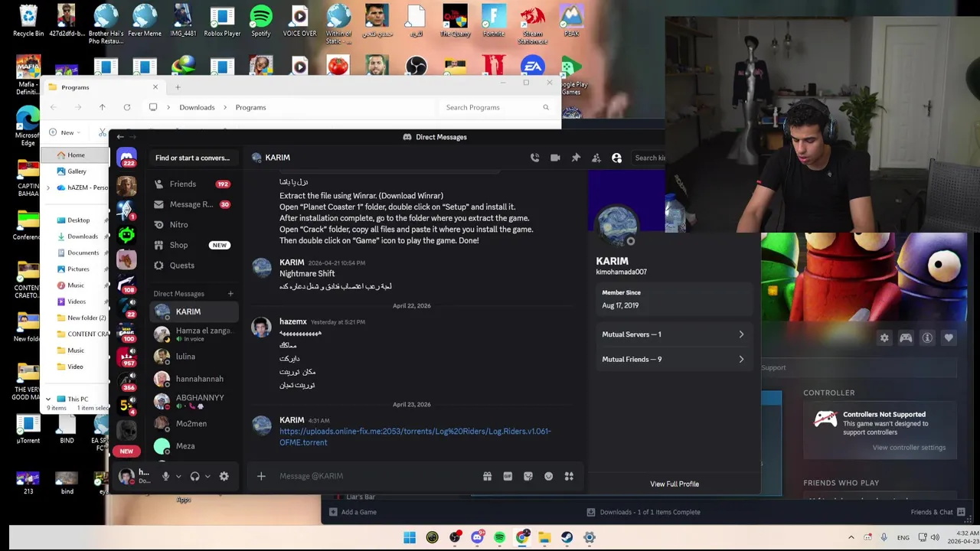Open the emoji picker

(548, 476)
